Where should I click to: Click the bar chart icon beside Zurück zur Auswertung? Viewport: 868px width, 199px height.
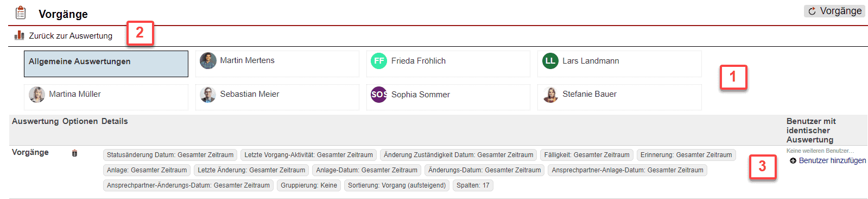pos(19,35)
